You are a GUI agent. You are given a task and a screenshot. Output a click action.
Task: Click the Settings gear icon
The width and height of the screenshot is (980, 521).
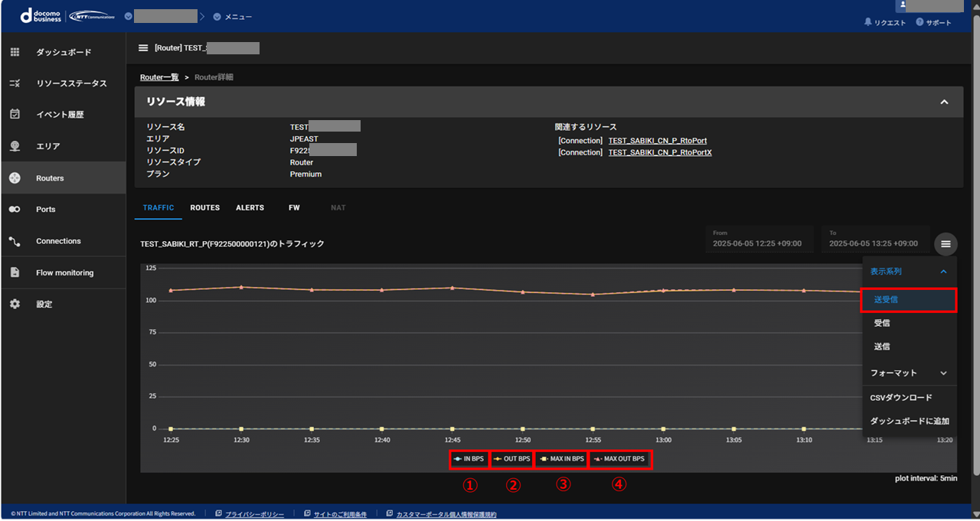(x=15, y=304)
